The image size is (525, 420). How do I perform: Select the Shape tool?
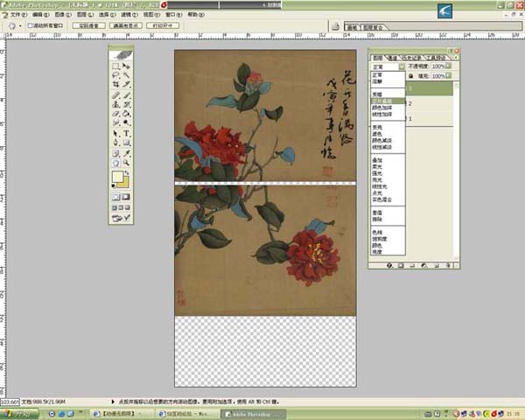coord(126,143)
